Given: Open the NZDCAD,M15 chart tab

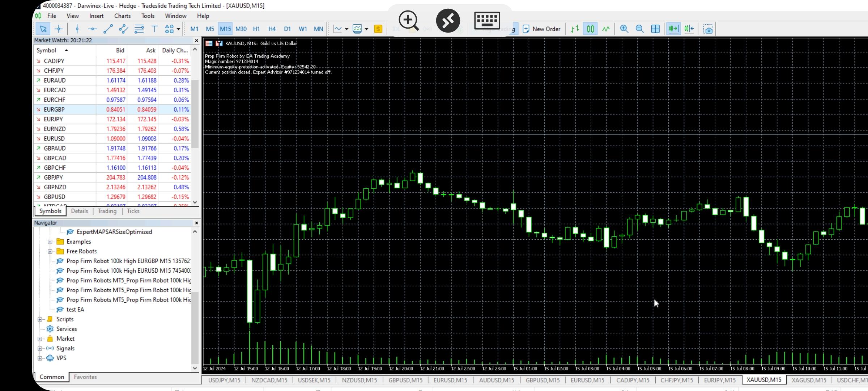Looking at the screenshot, I should 269,380.
